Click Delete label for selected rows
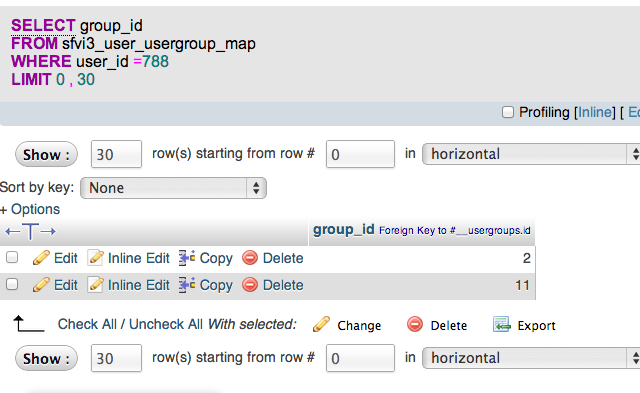 (x=449, y=326)
